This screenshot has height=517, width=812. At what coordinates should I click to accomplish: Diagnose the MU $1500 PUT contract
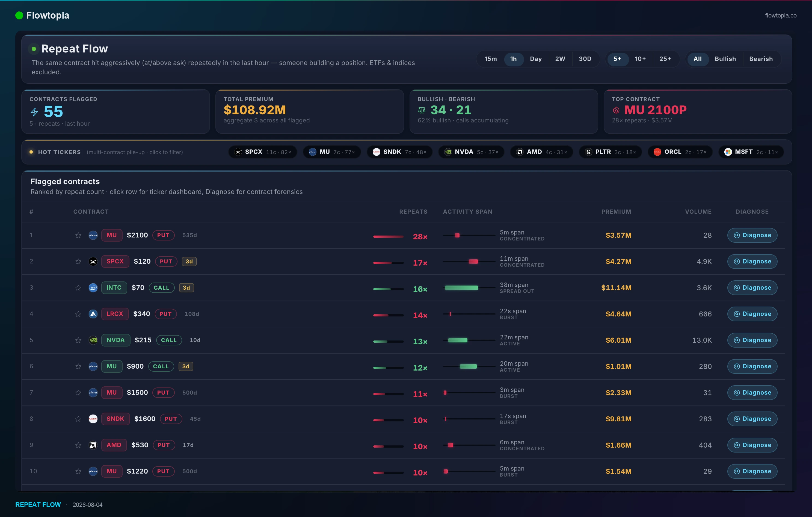(752, 392)
